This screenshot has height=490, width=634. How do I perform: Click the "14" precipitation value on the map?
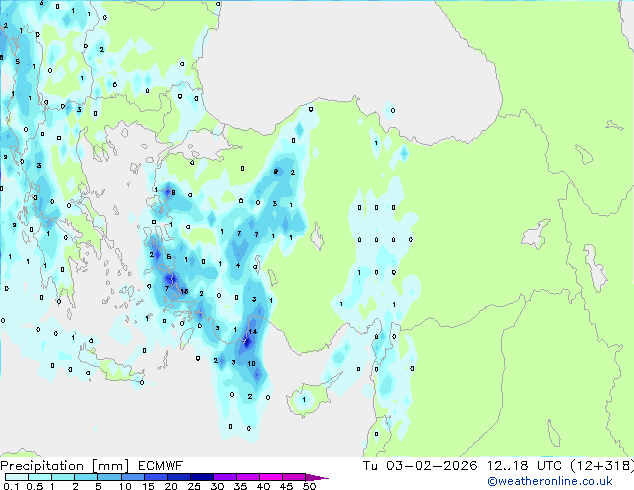(x=253, y=332)
